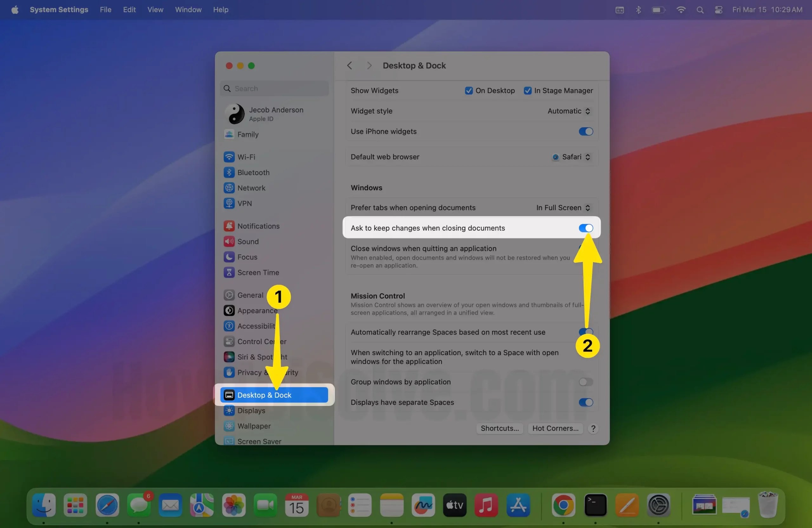Open the View menu in menu bar
The height and width of the screenshot is (528, 812).
pos(155,10)
